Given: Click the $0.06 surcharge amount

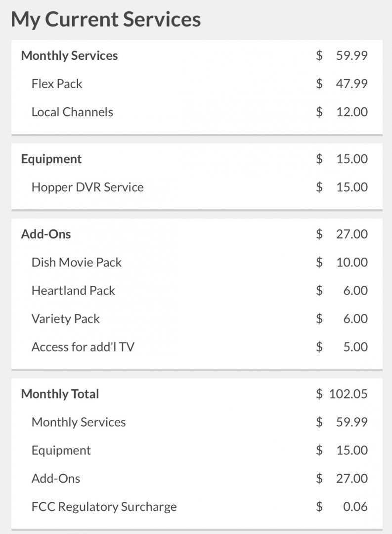Looking at the screenshot, I should (342, 507).
